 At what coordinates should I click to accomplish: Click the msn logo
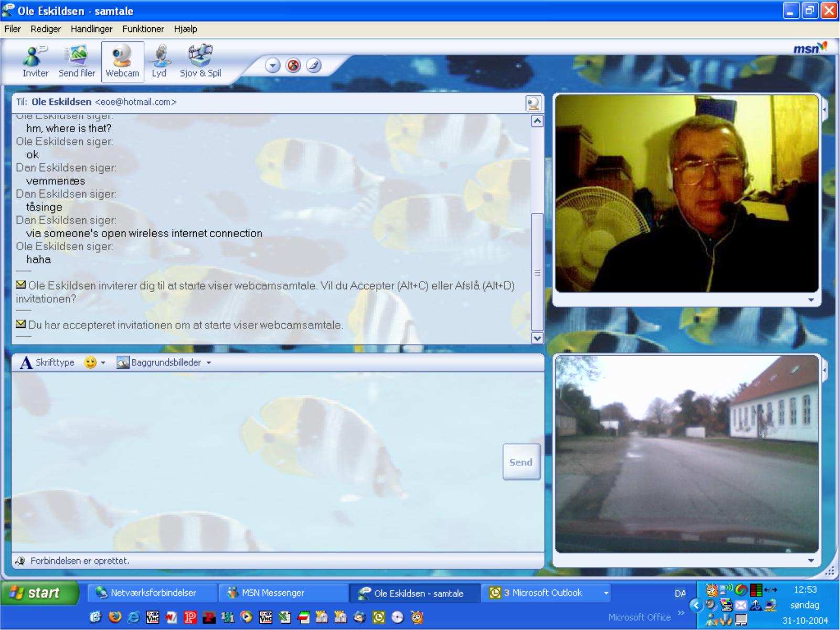[x=810, y=48]
